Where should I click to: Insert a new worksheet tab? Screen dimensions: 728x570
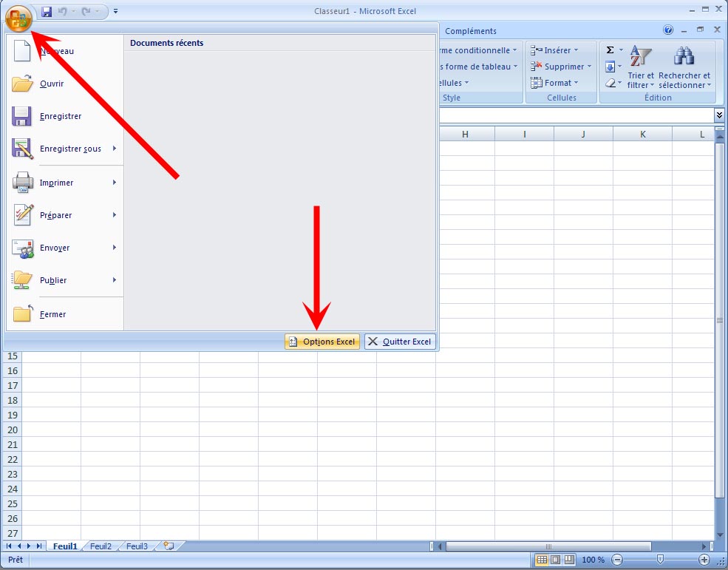pyautogui.click(x=169, y=546)
